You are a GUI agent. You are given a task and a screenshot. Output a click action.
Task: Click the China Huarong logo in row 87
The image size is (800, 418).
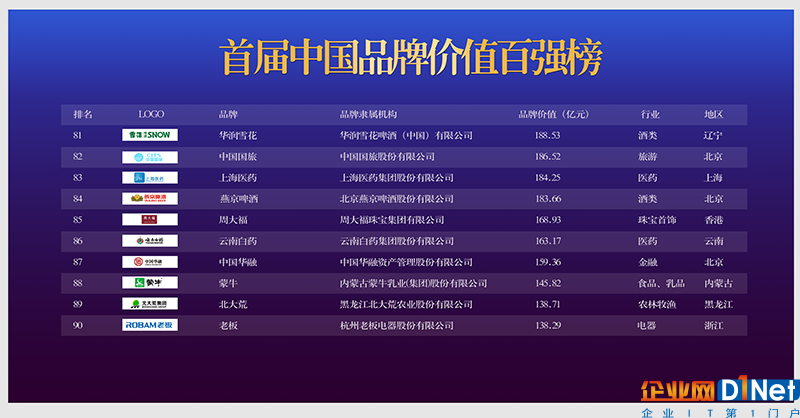pos(150,262)
